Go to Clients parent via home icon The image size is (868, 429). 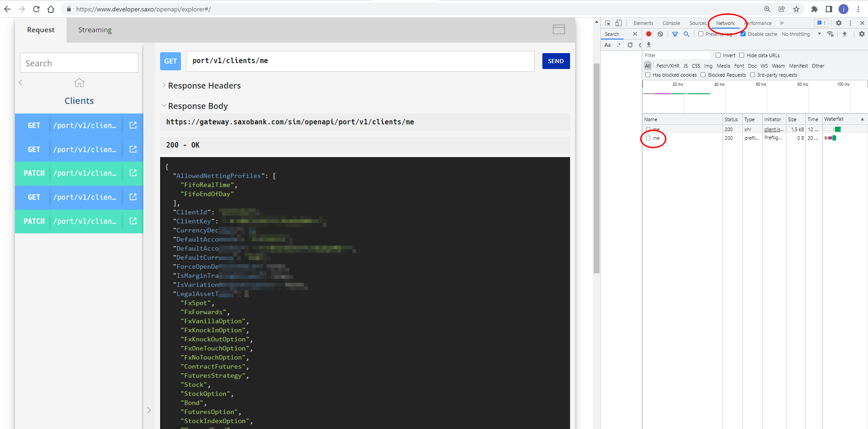click(x=79, y=83)
